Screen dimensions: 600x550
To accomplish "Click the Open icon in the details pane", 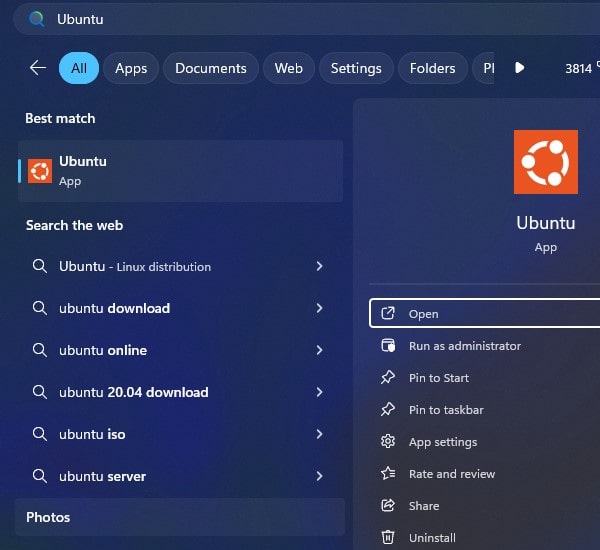I will tap(388, 313).
